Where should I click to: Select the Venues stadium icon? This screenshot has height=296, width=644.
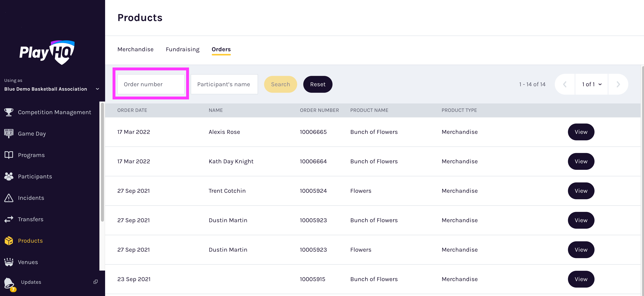(x=9, y=262)
